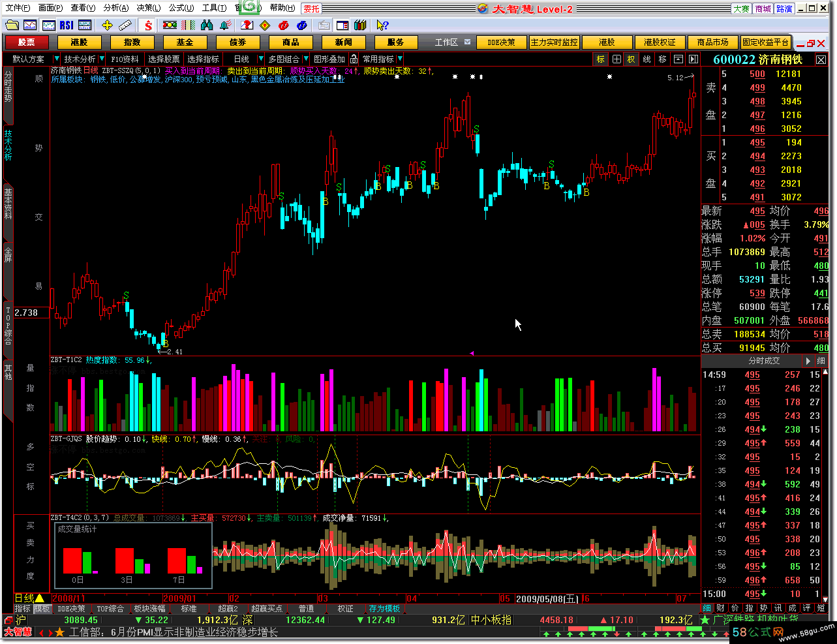Image resolution: width=837 pixels, height=644 pixels.
Task: Click the 新闻 category button
Action: pos(344,42)
